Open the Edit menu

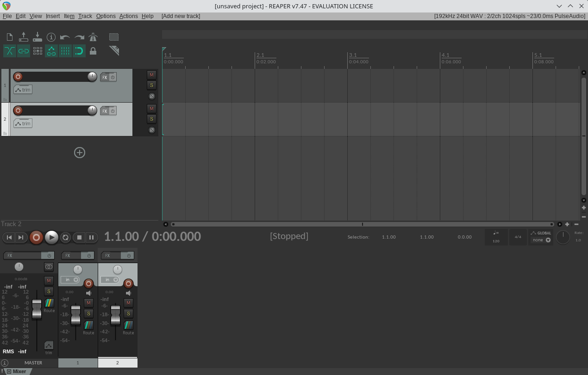[20, 16]
